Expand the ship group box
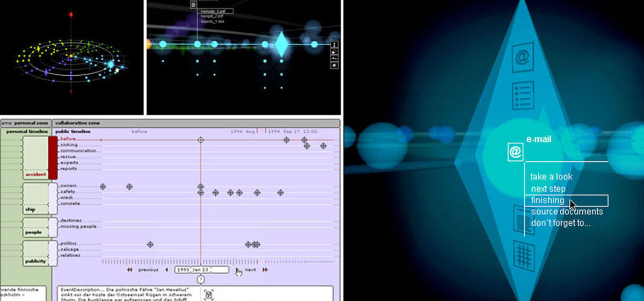 (35, 198)
